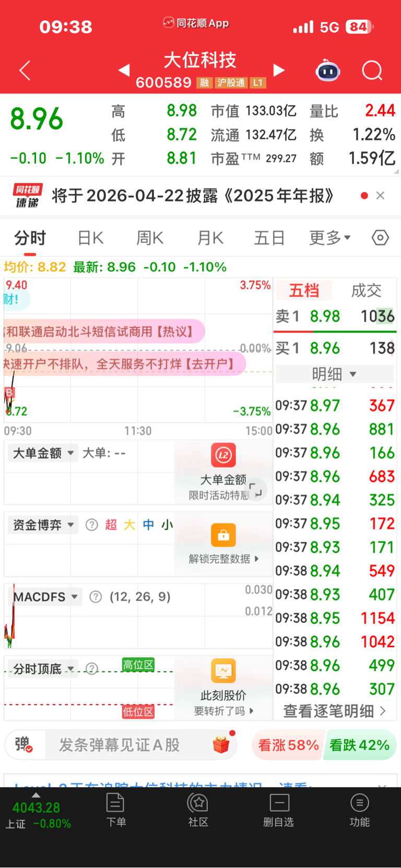
Task: Open help icon next to MACDFS
Action: [x=96, y=597]
